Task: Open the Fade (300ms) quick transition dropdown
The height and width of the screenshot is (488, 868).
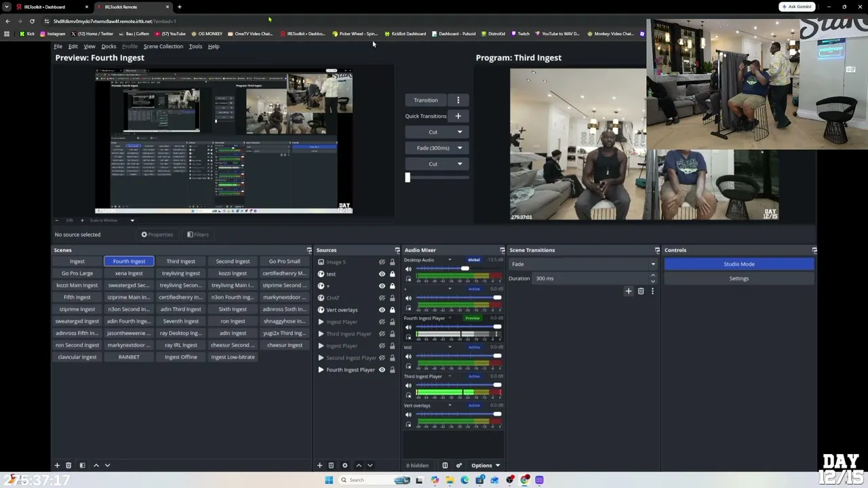Action: (459, 148)
